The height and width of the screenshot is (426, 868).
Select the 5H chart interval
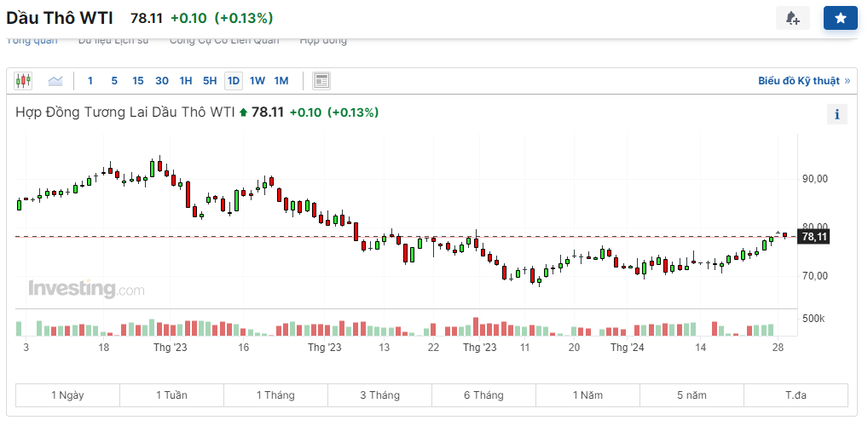click(x=210, y=81)
